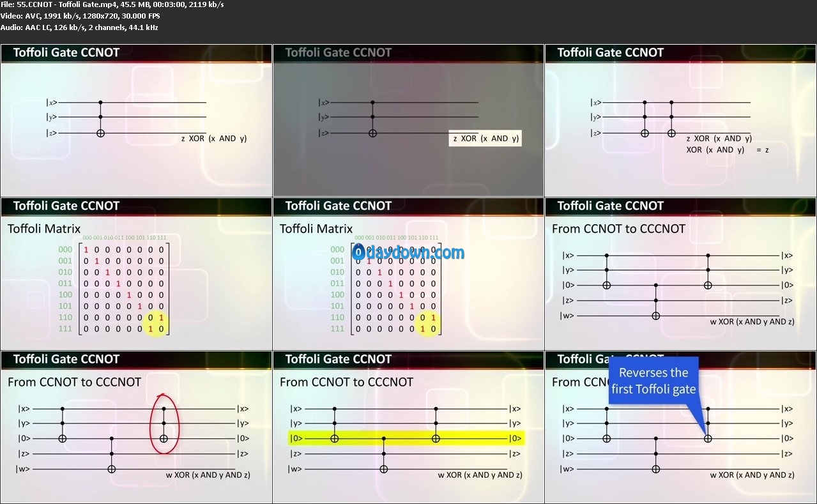Open the thumbnail showing two consecutive Toffoli gates

(x=680, y=120)
